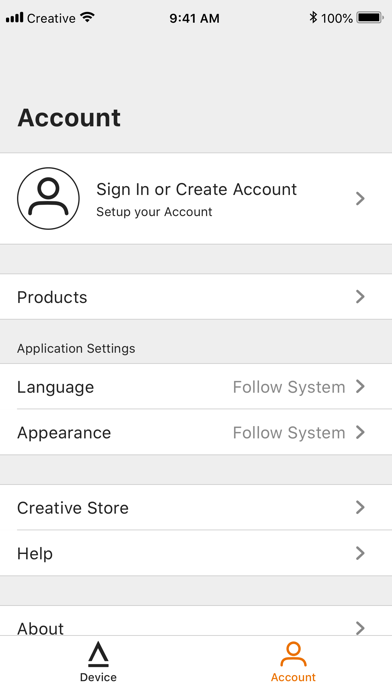The image size is (392, 696).
Task: Expand the Products row chevron
Action: point(360,297)
